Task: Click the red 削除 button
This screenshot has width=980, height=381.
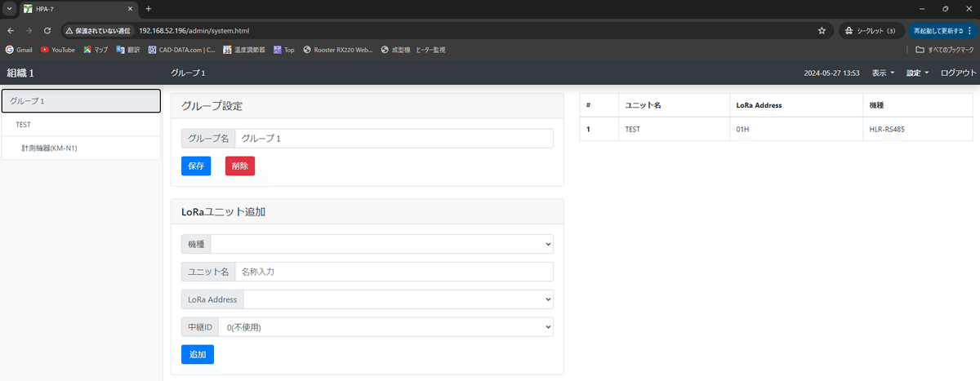Action: pos(240,166)
